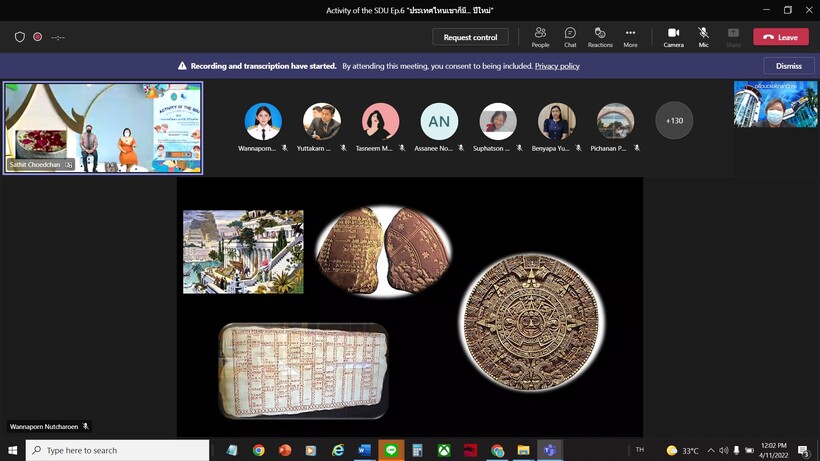Show the +130 more participants

[674, 121]
